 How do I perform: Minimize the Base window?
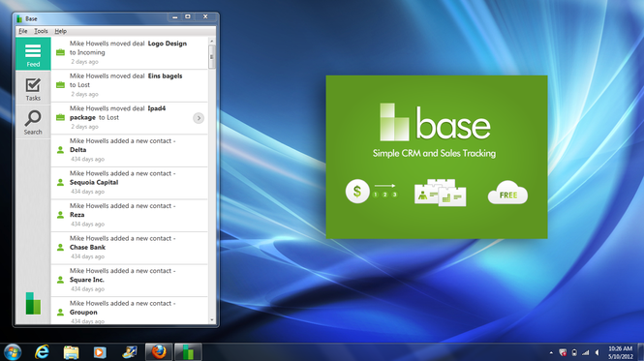[x=175, y=16]
